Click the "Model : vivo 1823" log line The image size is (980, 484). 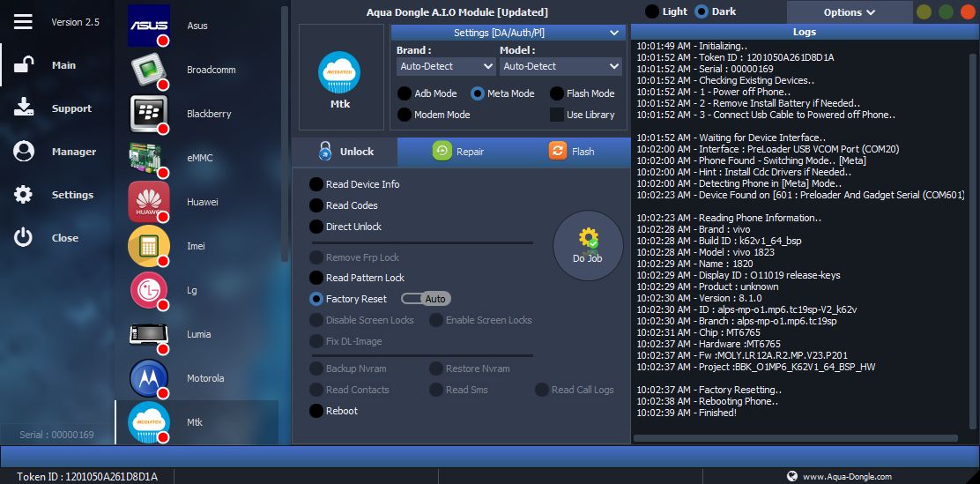coord(706,252)
